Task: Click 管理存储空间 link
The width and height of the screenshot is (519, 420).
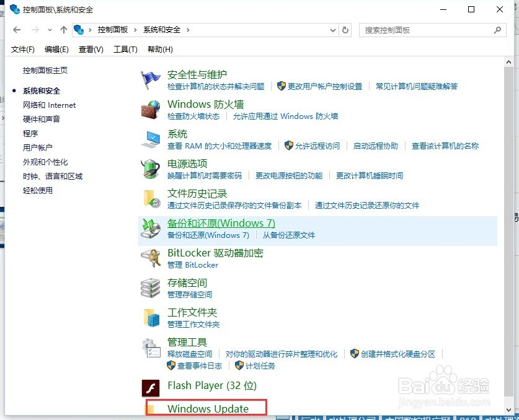Action: tap(190, 295)
